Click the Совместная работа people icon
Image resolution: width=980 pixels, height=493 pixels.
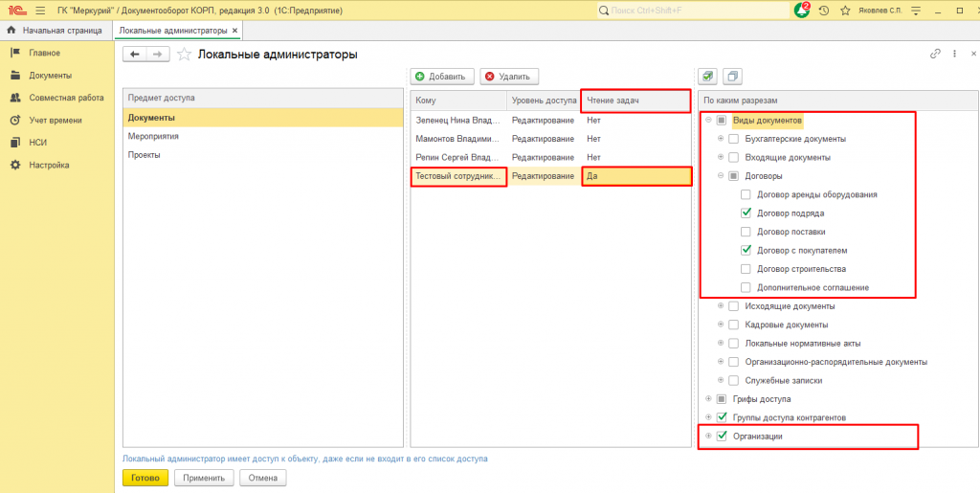pos(15,98)
